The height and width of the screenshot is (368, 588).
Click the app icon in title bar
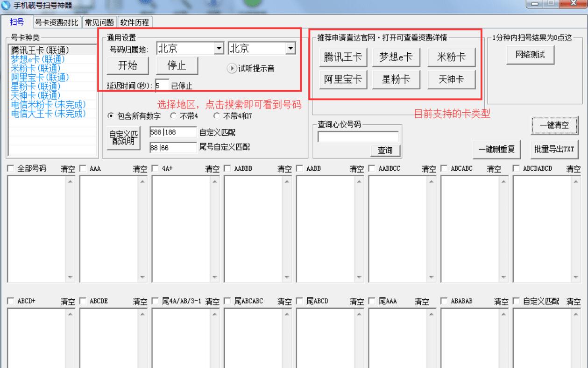pyautogui.click(x=5, y=5)
